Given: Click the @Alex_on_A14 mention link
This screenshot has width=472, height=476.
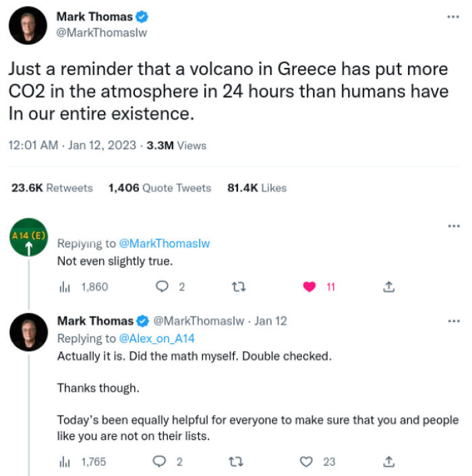Looking at the screenshot, I should [x=157, y=338].
